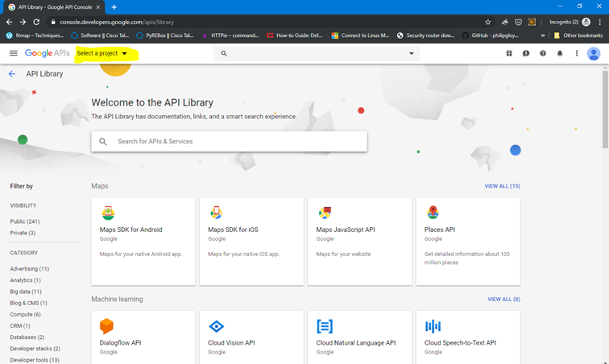Image resolution: width=609 pixels, height=364 pixels.
Task: Open the Places API title
Action: click(x=440, y=230)
